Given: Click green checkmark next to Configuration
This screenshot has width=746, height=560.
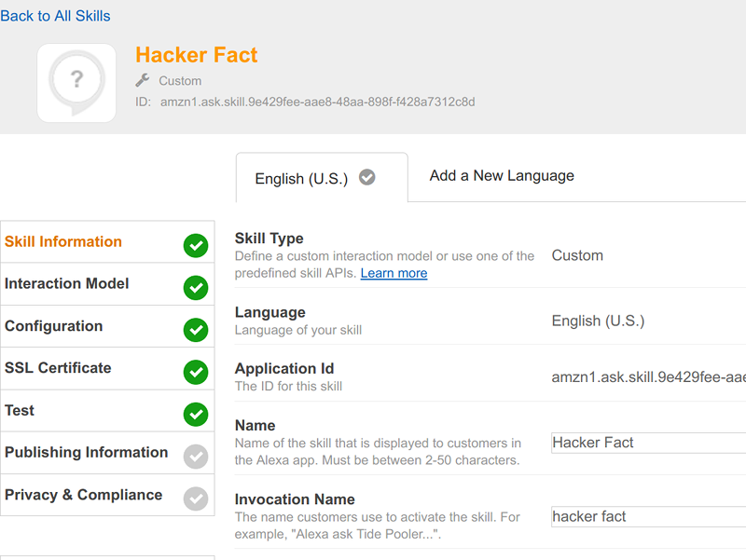Looking at the screenshot, I should point(196,330).
